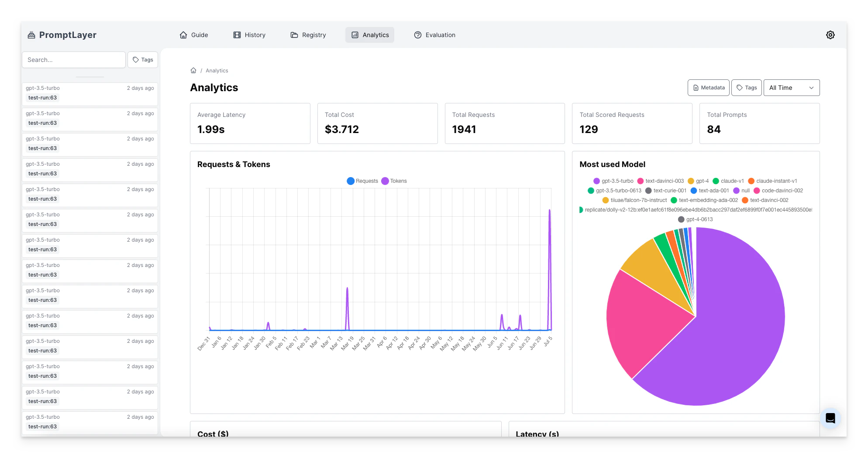The width and height of the screenshot is (868, 458).
Task: Select the first gpt-3.5-turbo entry in the sidebar
Action: [x=90, y=93]
